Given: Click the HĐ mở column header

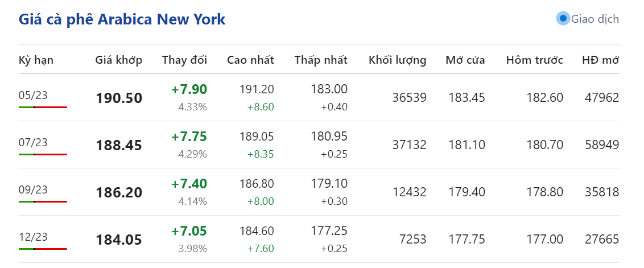Looking at the screenshot, I should 600,60.
